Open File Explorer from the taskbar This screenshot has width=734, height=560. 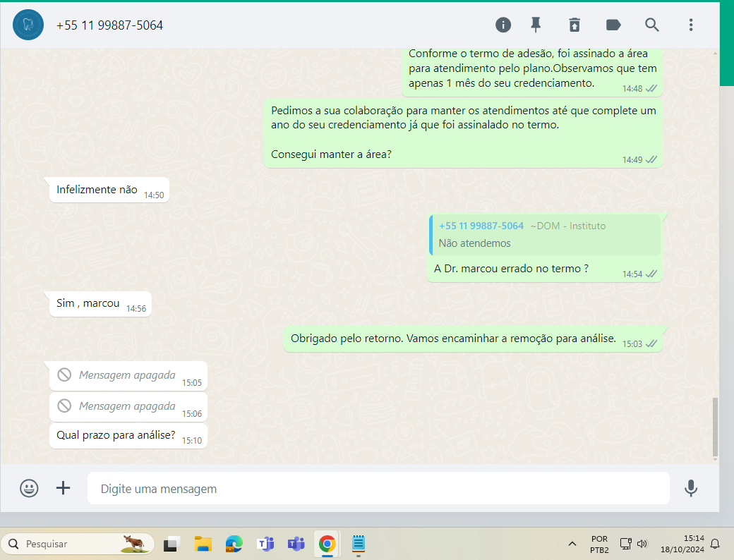click(x=203, y=544)
